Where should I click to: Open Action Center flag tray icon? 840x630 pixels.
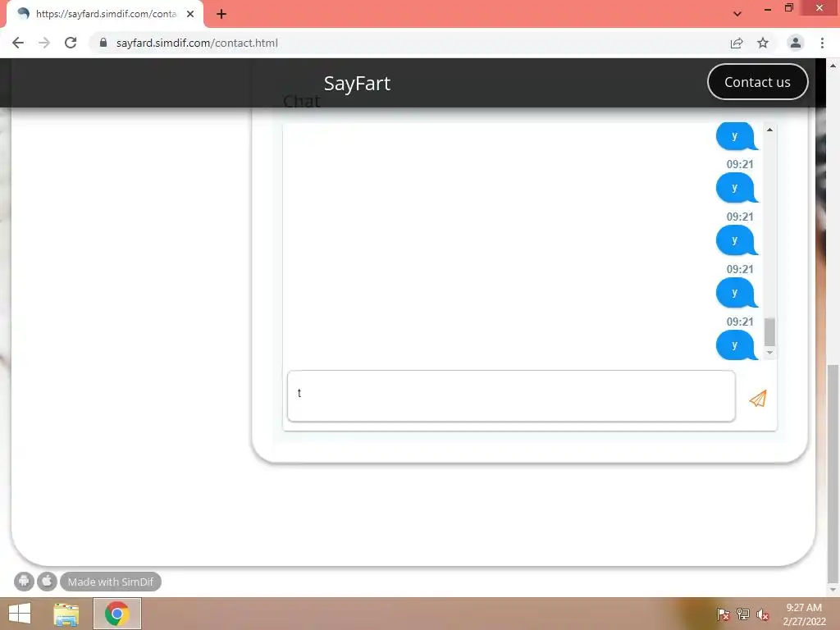coord(723,614)
